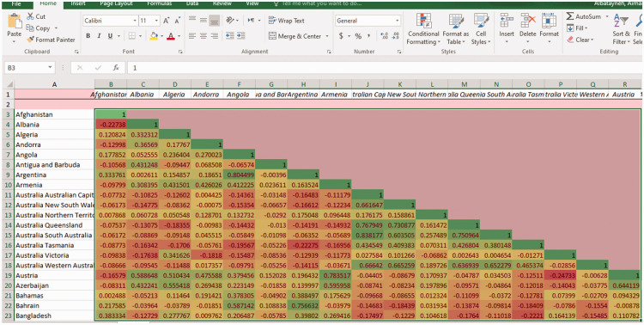Select column header B
This screenshot has width=644, height=325.
click(x=111, y=84)
